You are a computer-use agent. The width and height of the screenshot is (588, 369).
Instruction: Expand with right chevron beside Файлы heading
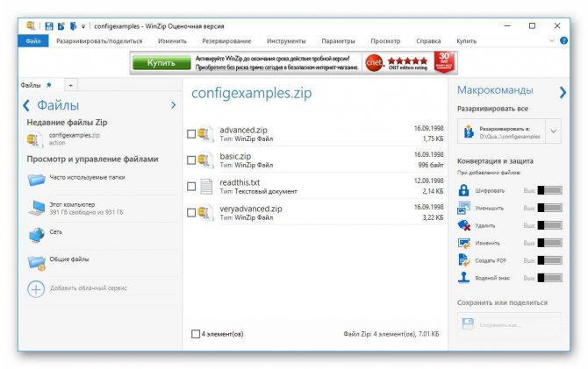point(173,105)
